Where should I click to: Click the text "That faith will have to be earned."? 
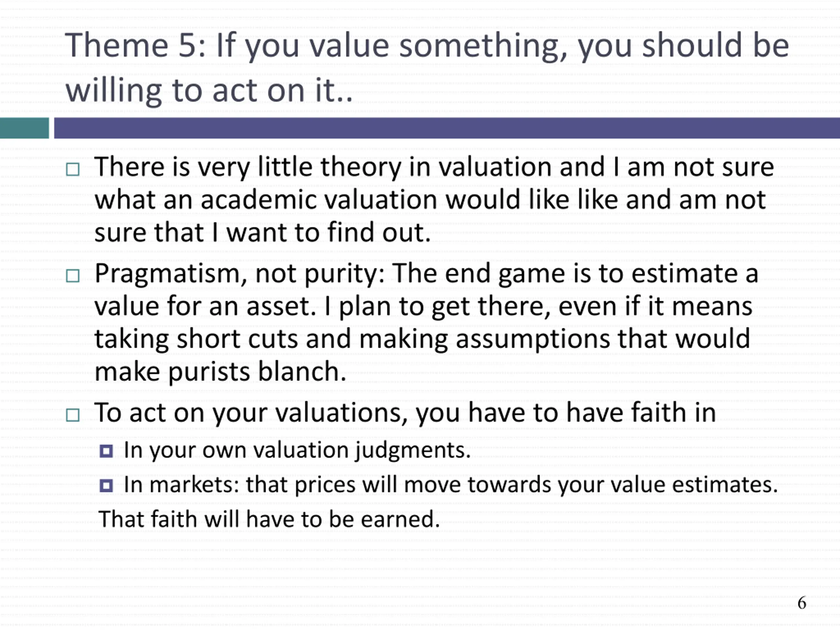coord(269,519)
